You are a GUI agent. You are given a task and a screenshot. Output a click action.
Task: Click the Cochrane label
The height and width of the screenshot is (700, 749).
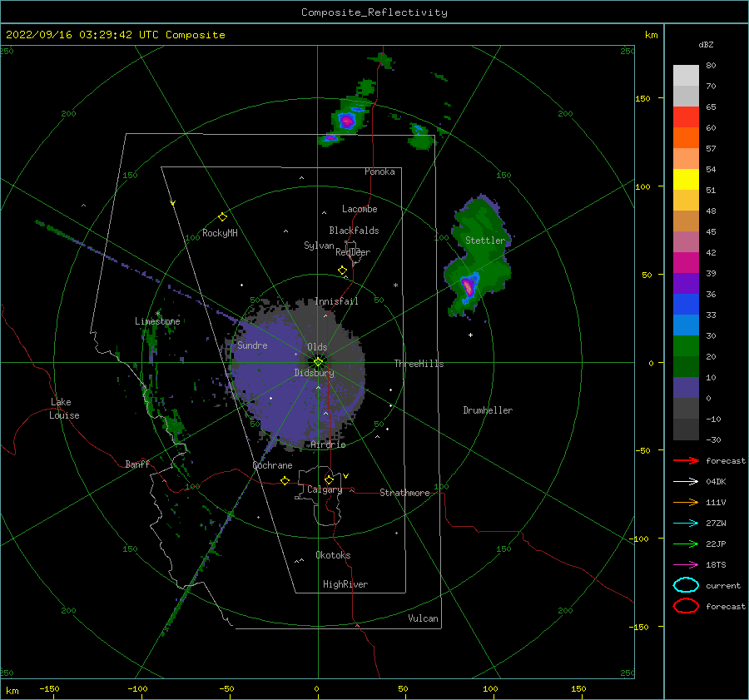tap(272, 465)
